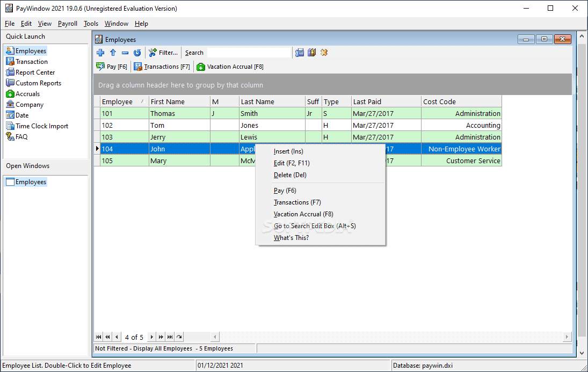
Task: Select the Mary first name cell
Action: click(x=179, y=161)
